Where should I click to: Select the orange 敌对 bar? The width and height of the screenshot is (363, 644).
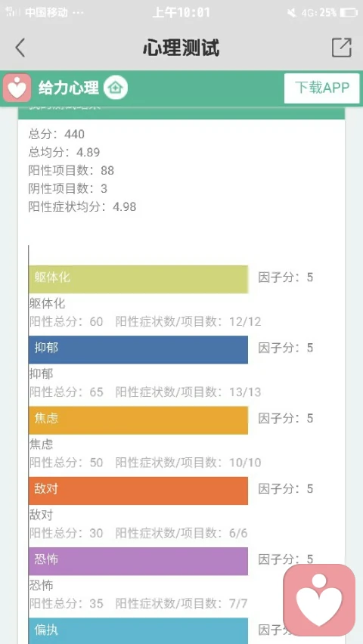[x=138, y=491]
